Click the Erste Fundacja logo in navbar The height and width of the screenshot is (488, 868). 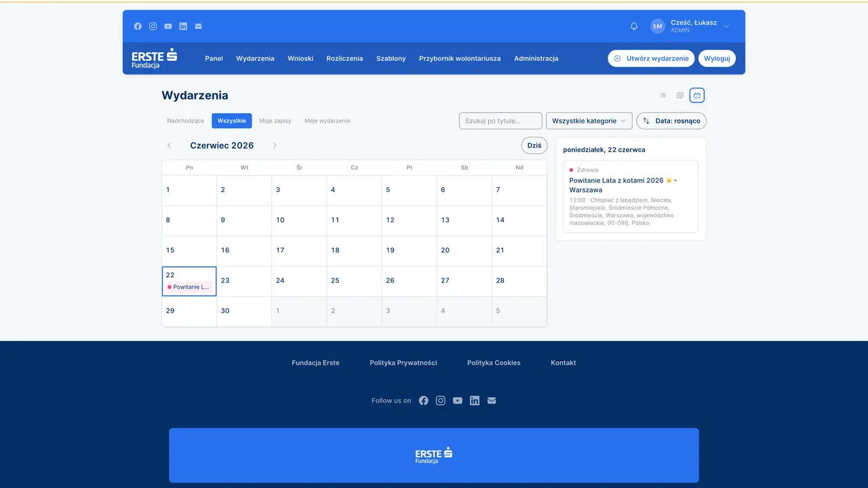(155, 58)
